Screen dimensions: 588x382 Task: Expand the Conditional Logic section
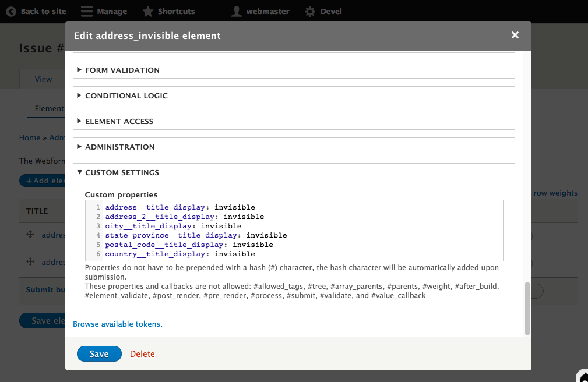(126, 95)
